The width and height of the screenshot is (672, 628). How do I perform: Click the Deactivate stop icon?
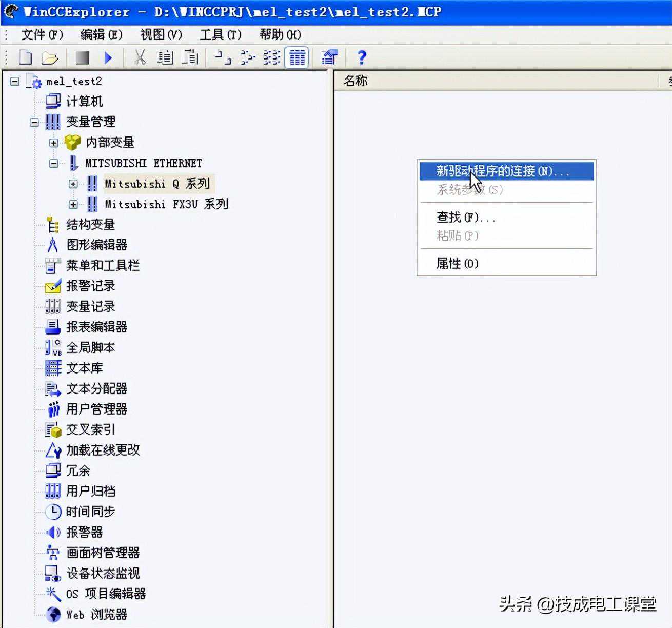82,57
